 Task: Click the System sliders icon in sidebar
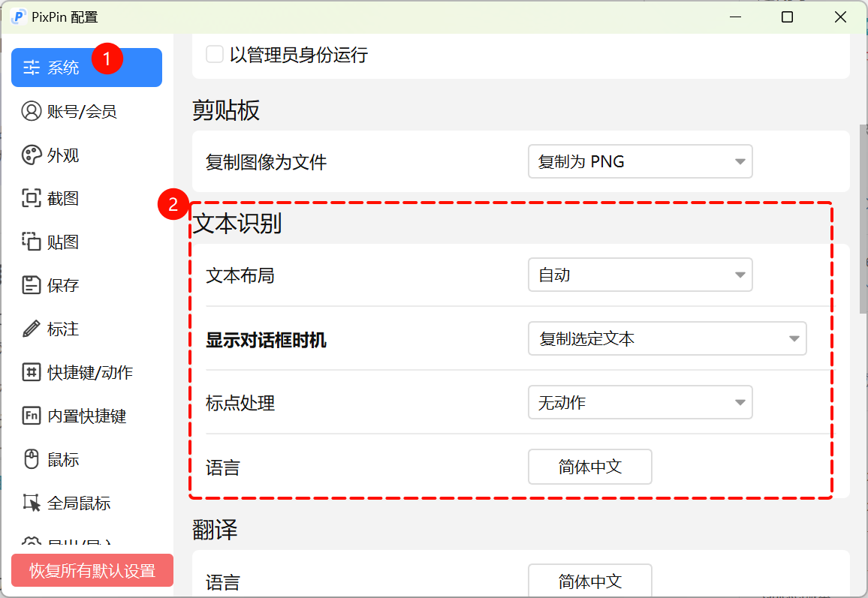tap(31, 68)
